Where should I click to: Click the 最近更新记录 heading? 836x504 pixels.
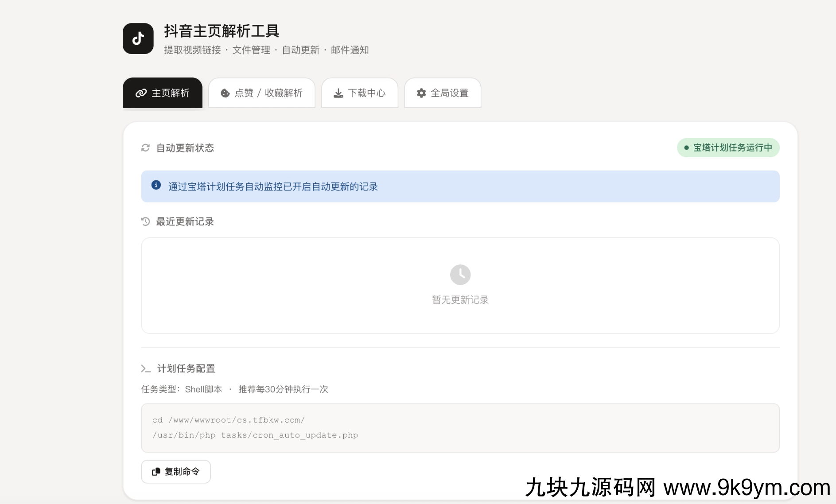click(185, 221)
